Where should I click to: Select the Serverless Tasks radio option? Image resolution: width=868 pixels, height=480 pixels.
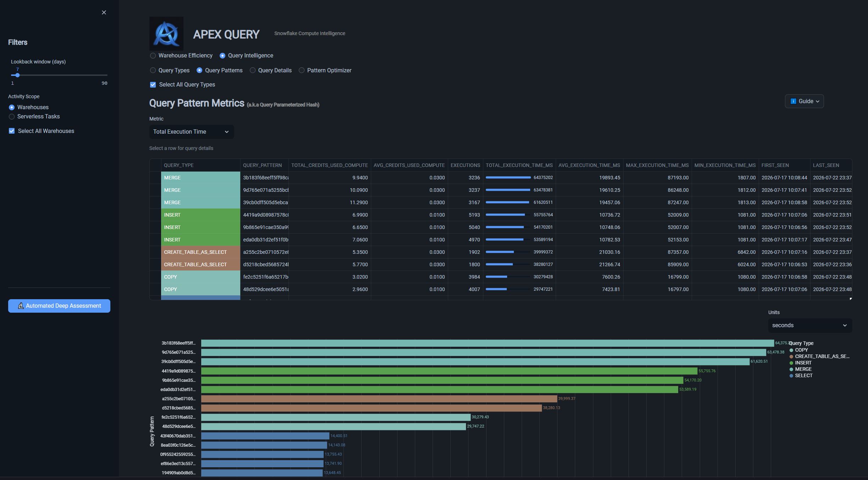pos(12,117)
